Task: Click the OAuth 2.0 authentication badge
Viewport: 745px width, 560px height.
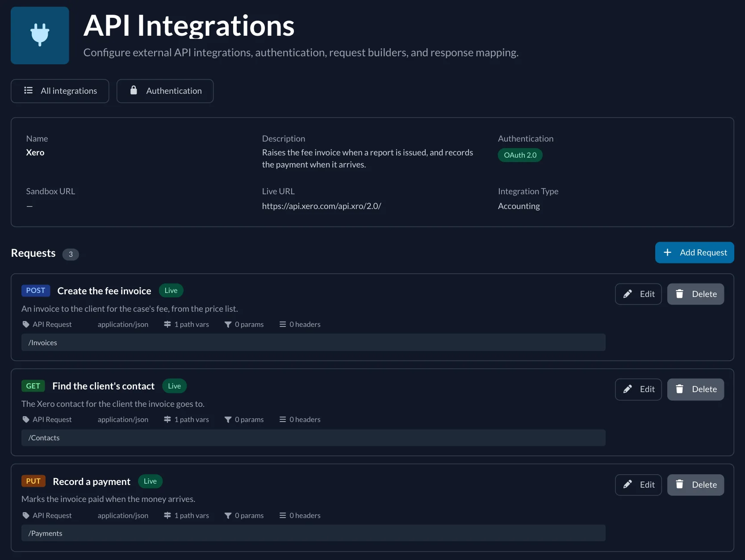Action: [x=520, y=155]
